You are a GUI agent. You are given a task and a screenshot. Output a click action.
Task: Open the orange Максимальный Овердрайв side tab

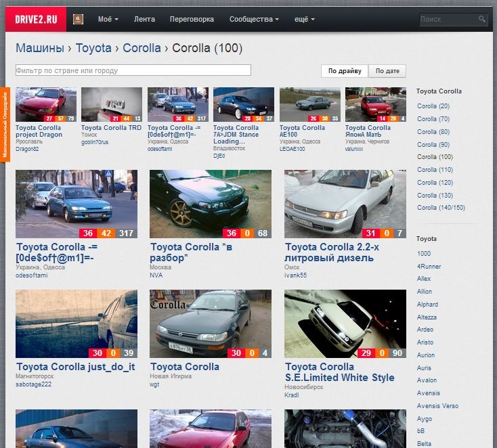pos(5,125)
